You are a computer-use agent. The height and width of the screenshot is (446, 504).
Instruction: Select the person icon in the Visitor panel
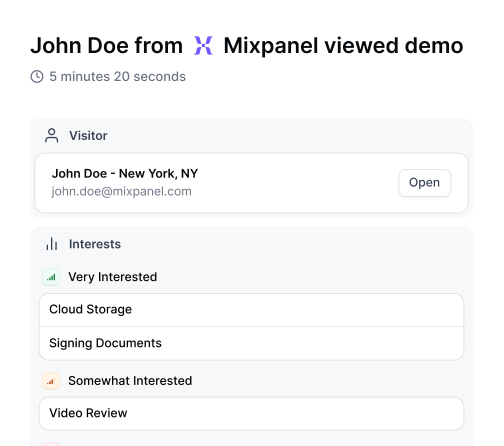click(51, 135)
